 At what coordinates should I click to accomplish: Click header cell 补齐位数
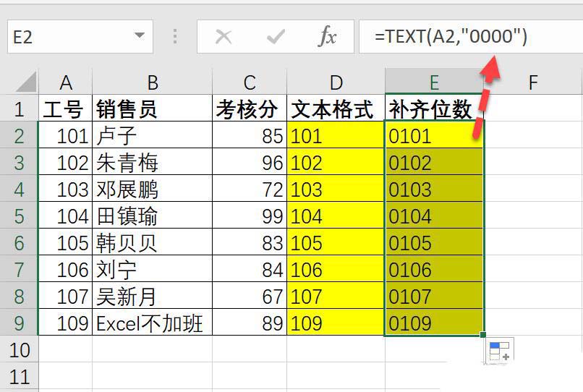434,109
